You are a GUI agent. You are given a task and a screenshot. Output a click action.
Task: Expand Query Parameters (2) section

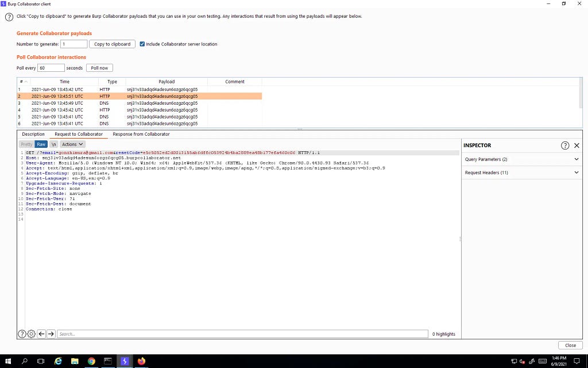[521, 159]
